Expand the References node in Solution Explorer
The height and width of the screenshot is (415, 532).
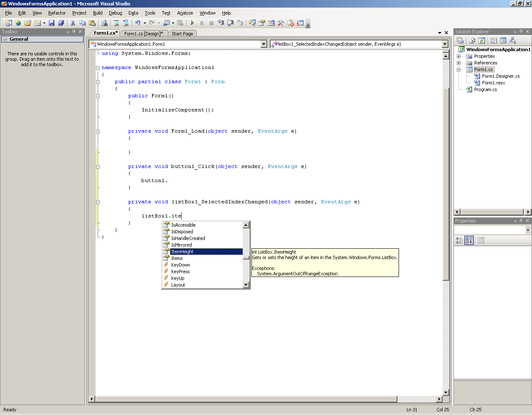click(x=459, y=63)
